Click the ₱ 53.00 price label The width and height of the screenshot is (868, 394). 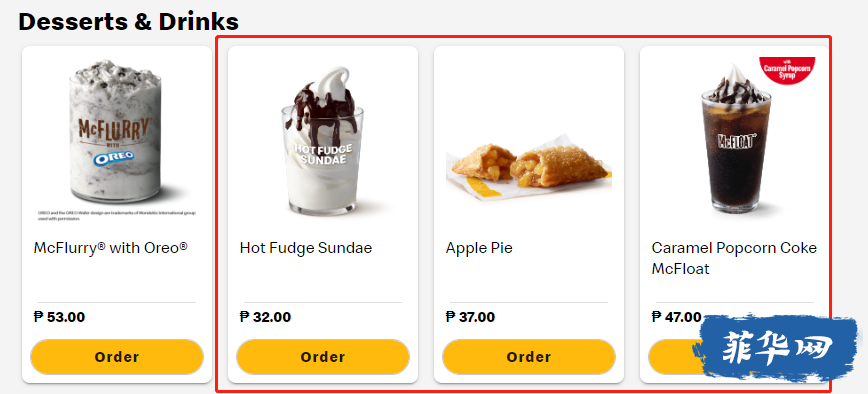click(59, 317)
